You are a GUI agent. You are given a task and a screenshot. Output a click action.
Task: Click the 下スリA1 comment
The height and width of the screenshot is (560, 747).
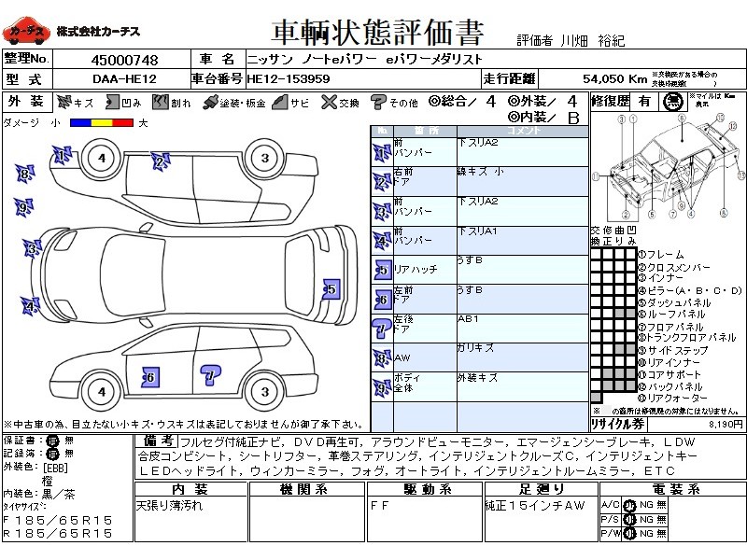click(x=477, y=231)
